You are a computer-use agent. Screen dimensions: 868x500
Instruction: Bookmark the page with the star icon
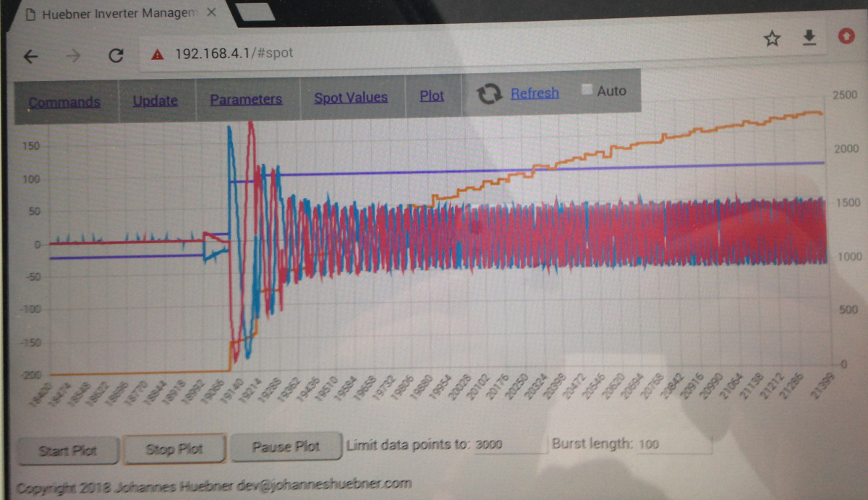(x=772, y=38)
